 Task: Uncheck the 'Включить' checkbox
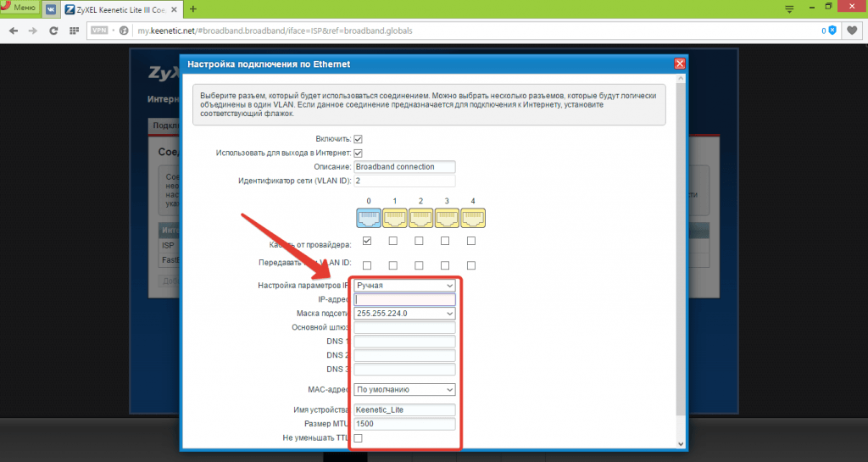(x=358, y=139)
